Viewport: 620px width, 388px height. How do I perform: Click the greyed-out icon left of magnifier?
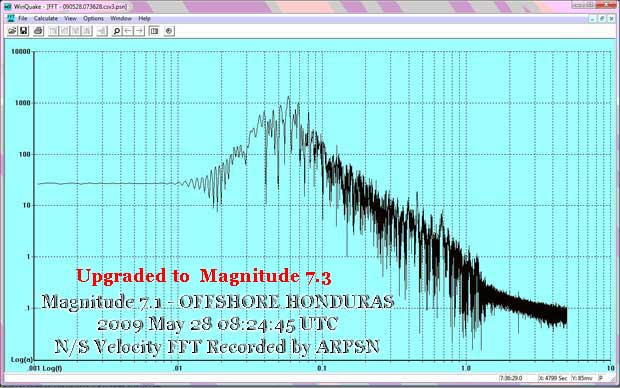click(x=102, y=31)
